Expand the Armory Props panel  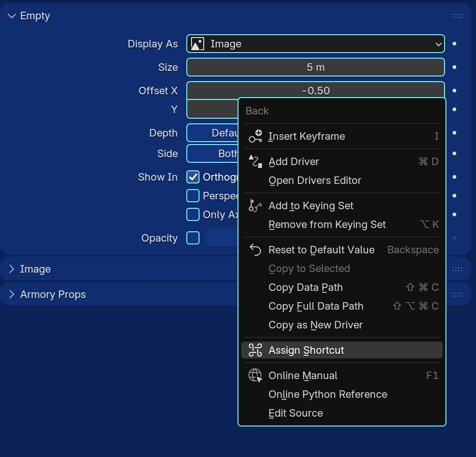(12, 294)
